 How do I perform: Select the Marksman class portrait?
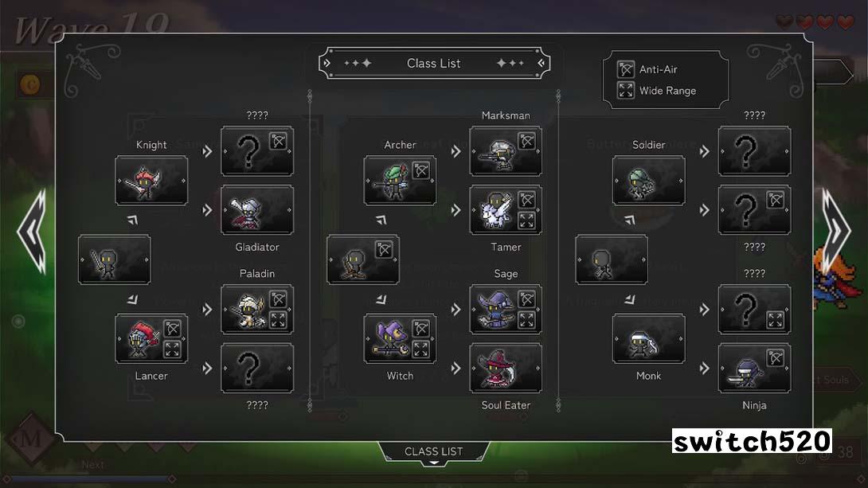[506, 151]
